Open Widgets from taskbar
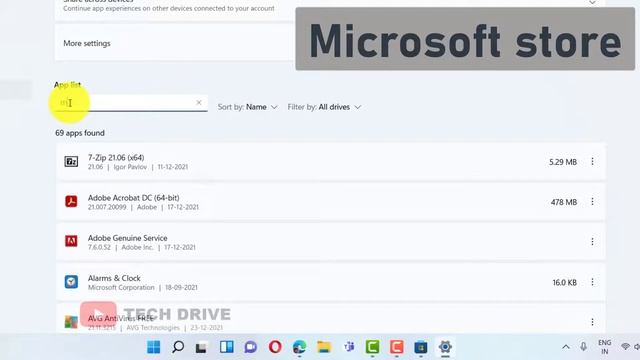Viewport: 640px width, 360px height. (227, 347)
